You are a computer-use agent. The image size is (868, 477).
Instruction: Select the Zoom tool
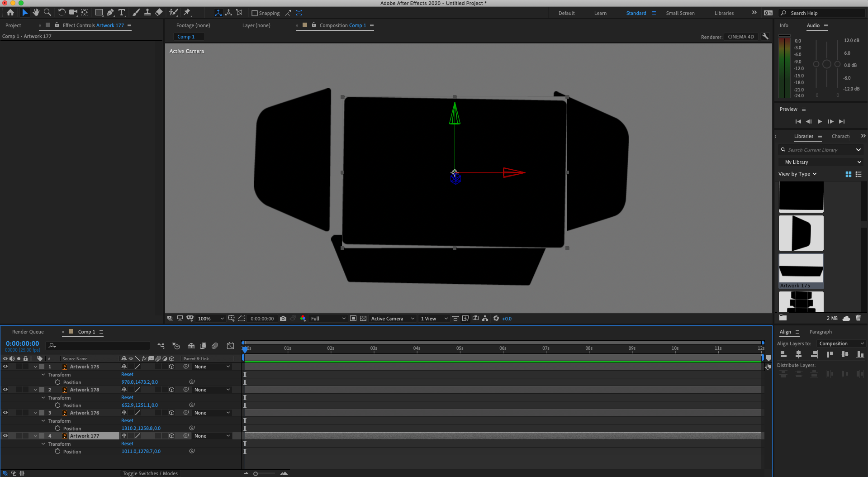coord(47,12)
